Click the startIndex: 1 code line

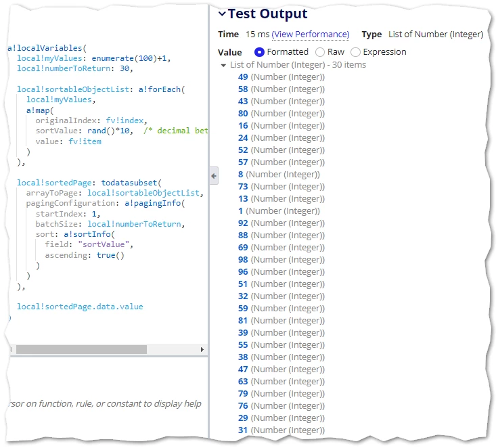coord(68,214)
